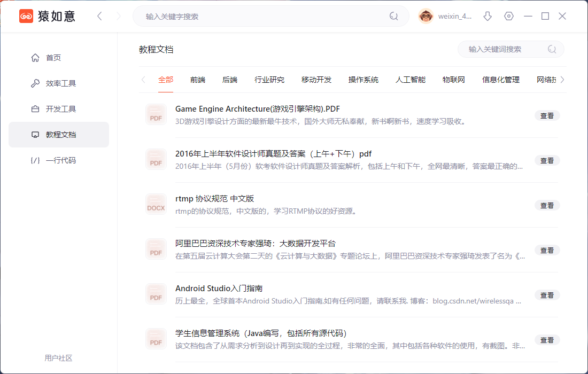Open the settings gear icon

point(508,16)
